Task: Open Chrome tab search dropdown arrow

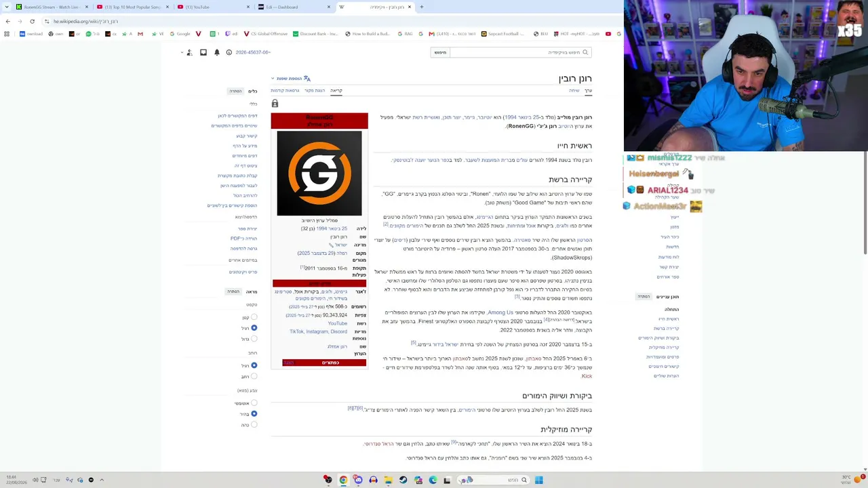Action: [x=7, y=7]
